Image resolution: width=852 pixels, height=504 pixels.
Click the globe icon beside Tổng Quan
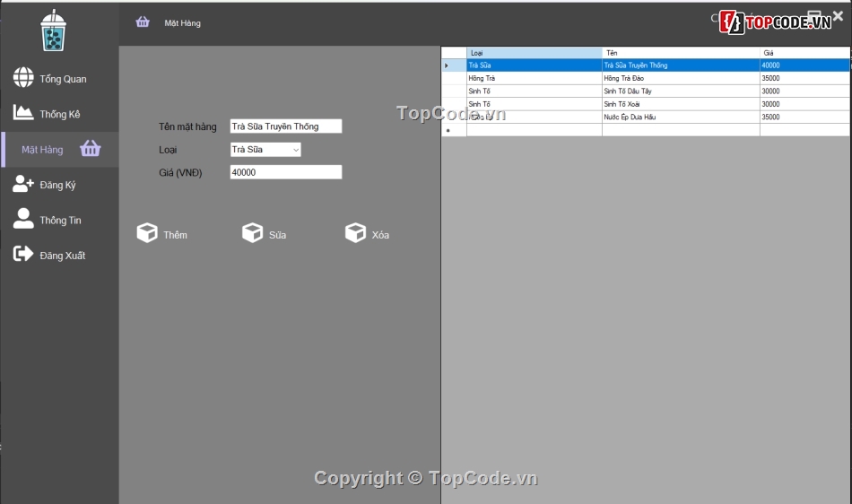[x=23, y=78]
